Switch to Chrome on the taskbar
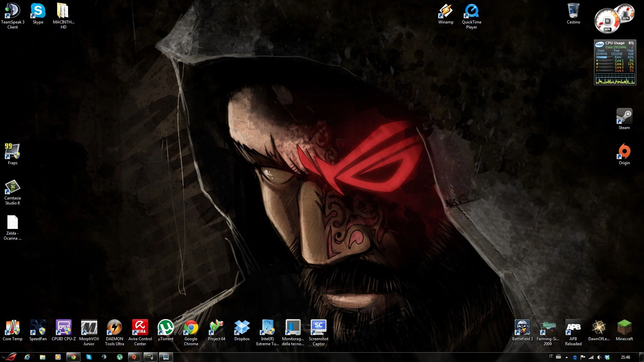The width and height of the screenshot is (644, 362). [73, 357]
